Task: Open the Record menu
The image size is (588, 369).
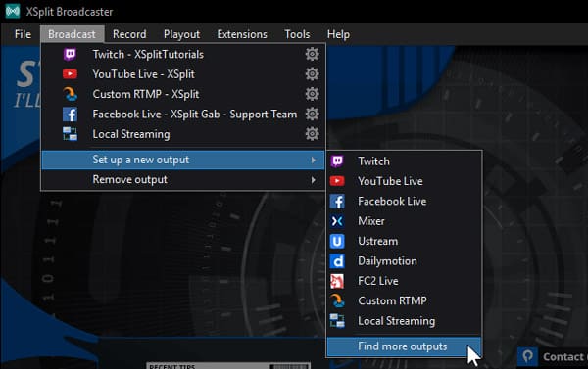Action: tap(129, 34)
